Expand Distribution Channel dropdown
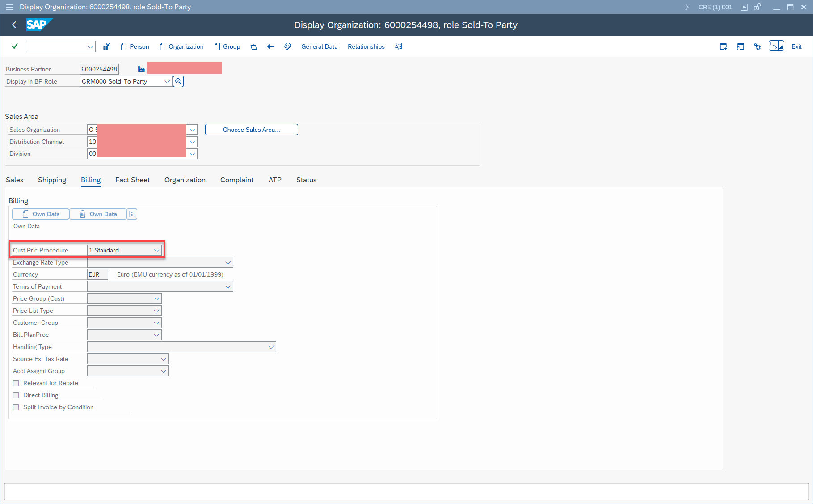Screen dimensions: 813x504 [x=192, y=142]
